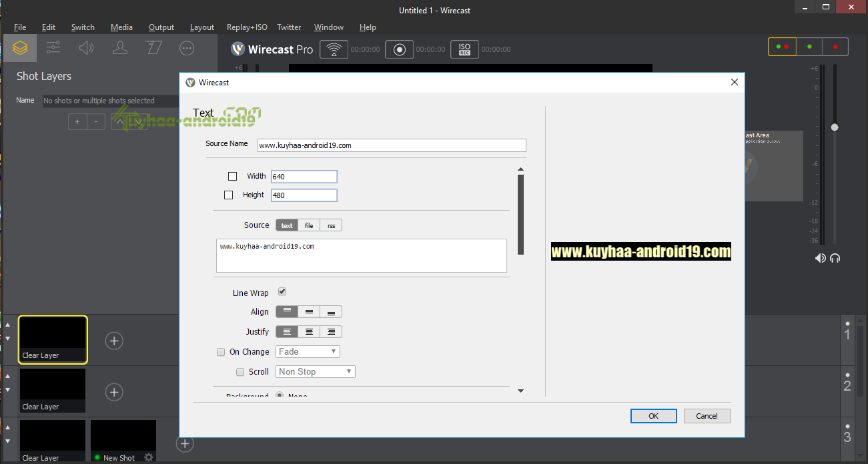Start recording with the record circle icon

tap(399, 49)
